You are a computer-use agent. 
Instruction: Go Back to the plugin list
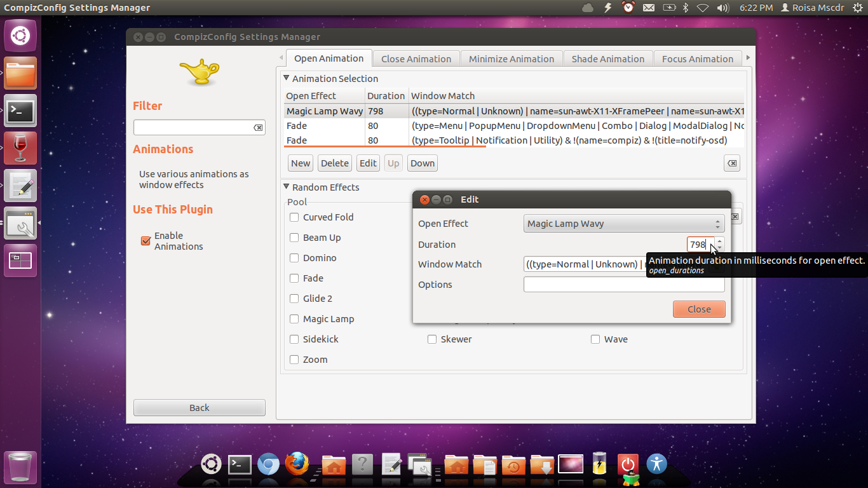click(200, 408)
